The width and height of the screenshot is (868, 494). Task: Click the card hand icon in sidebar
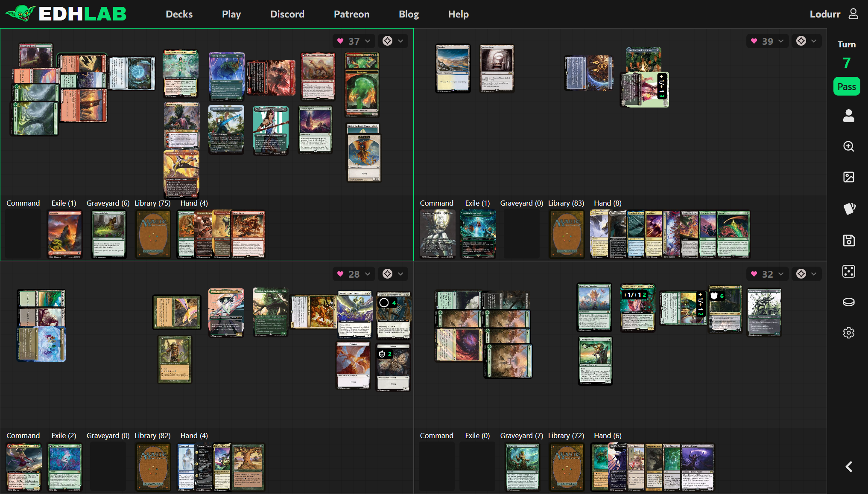pyautogui.click(x=849, y=209)
